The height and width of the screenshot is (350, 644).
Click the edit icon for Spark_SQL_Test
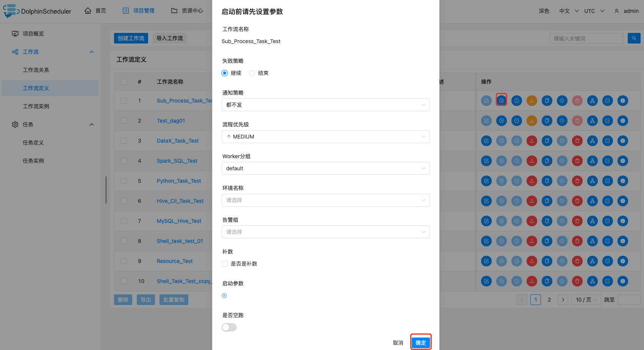coord(486,161)
